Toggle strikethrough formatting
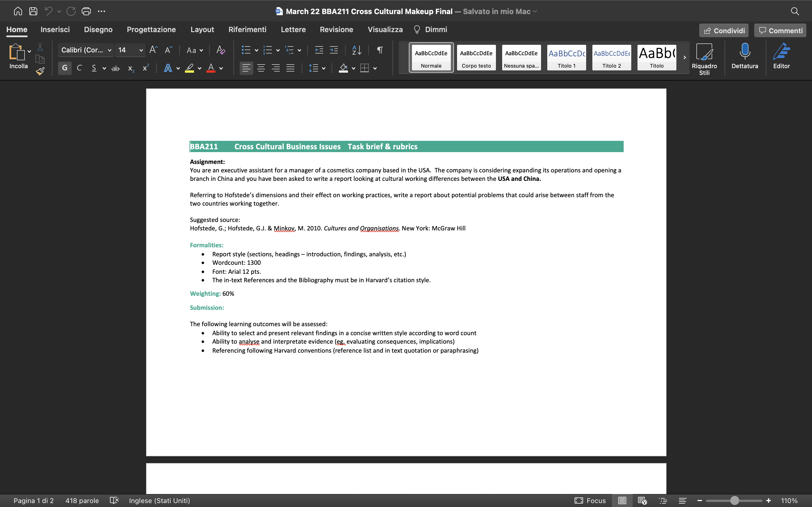The image size is (812, 507). 115,68
